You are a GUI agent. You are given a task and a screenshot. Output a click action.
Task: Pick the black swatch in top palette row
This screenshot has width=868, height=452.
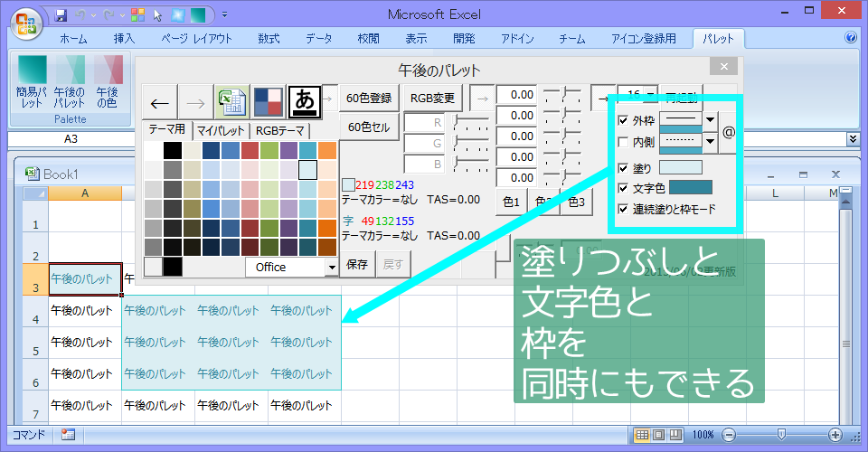[172, 150]
